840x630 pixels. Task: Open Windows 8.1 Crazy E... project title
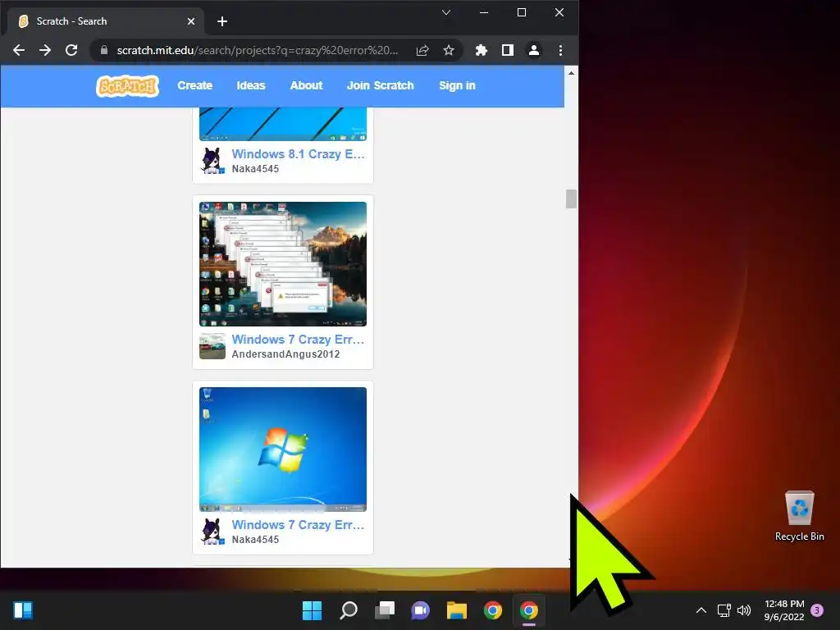(298, 154)
